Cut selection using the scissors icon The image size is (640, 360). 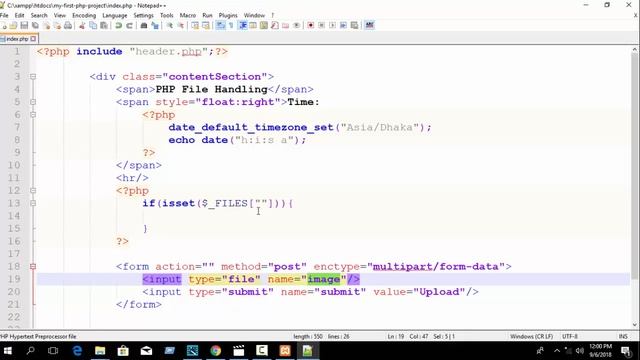[x=82, y=25]
